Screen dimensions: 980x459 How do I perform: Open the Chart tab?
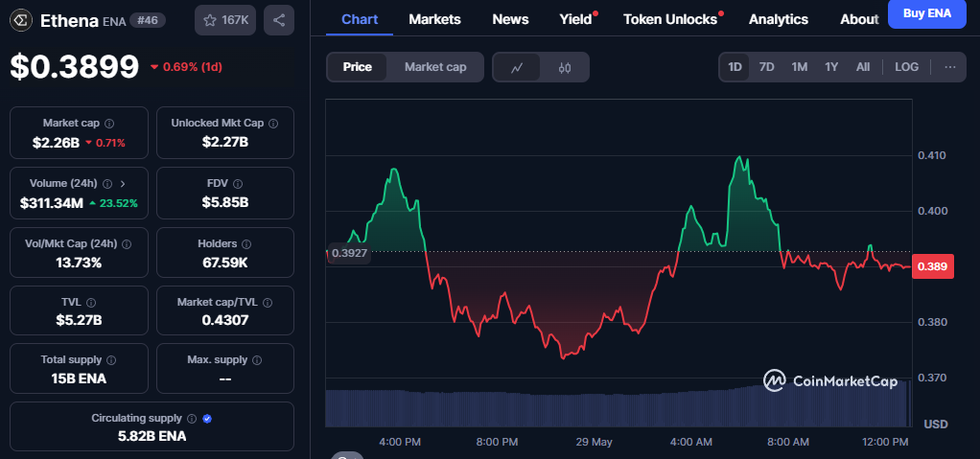[360, 19]
